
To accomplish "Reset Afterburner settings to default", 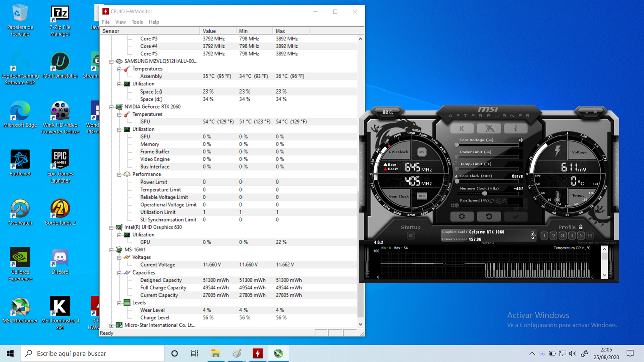I will pos(489,216).
